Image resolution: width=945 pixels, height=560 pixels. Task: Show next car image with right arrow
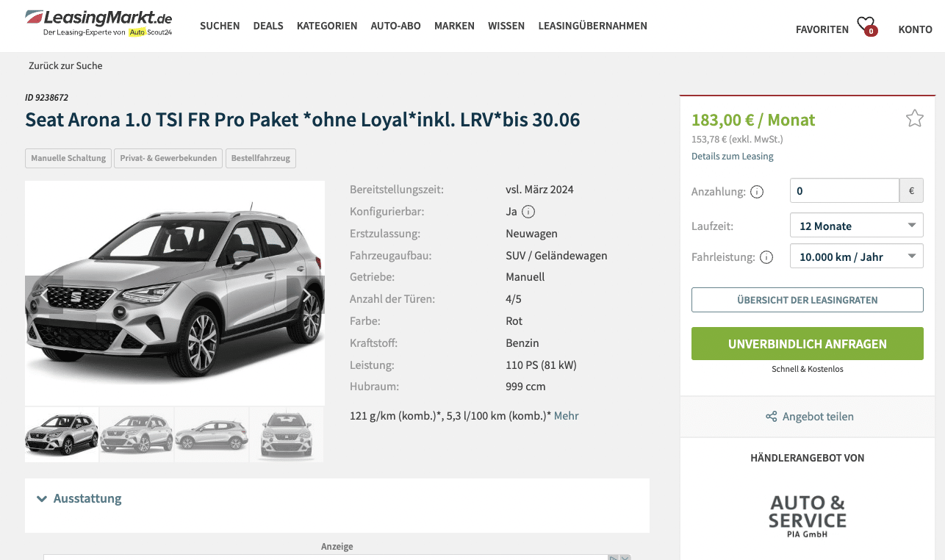[306, 295]
